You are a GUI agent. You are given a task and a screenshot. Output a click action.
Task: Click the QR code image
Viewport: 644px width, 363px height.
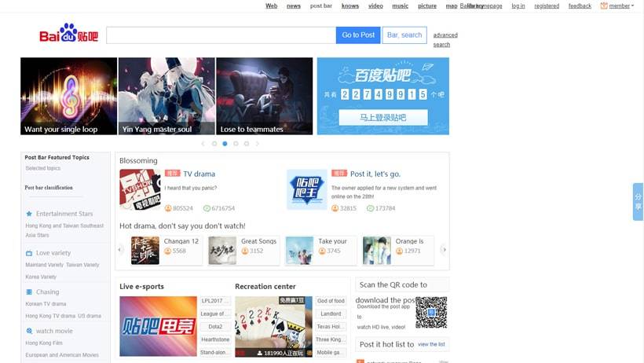coord(431,312)
